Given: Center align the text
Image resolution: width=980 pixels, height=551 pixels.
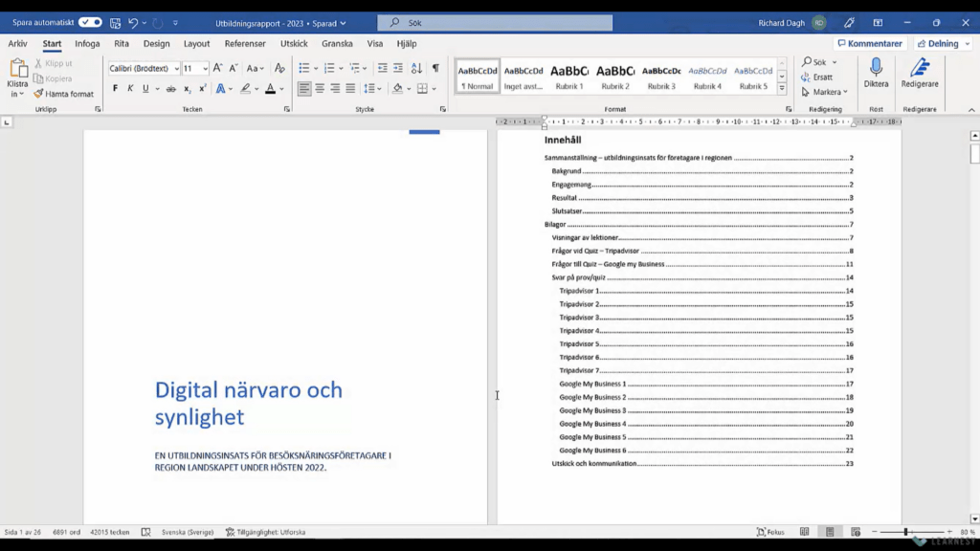Looking at the screenshot, I should pos(320,89).
